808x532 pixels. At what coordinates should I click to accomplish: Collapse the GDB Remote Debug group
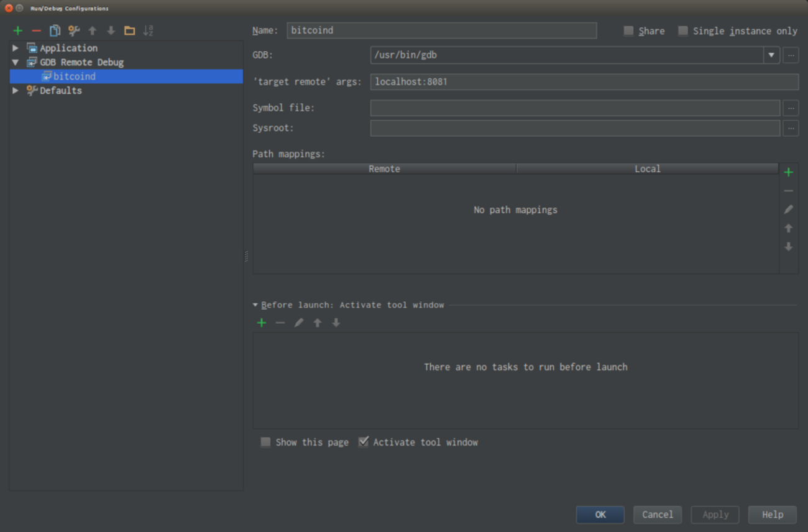point(15,62)
